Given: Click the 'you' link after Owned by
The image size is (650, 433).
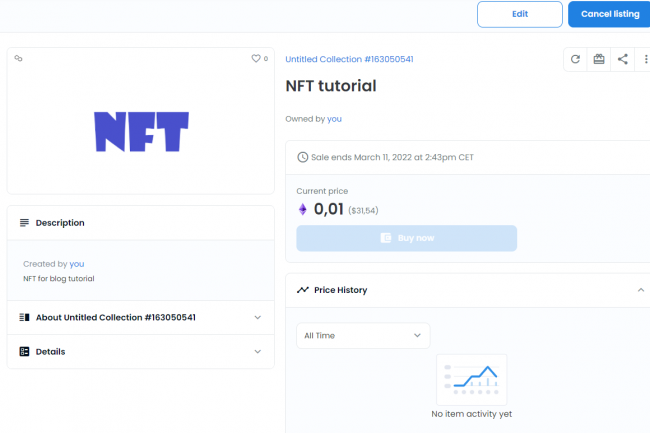Looking at the screenshot, I should point(334,118).
